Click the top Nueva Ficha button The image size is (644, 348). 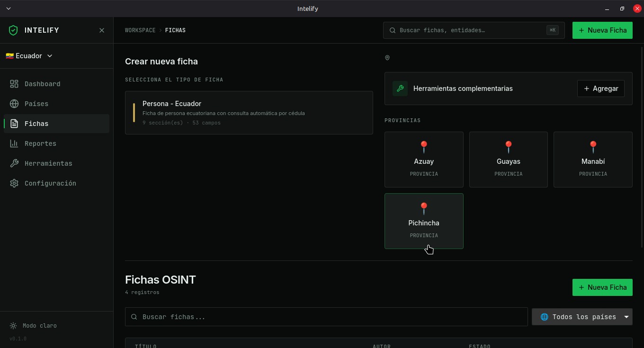point(602,30)
